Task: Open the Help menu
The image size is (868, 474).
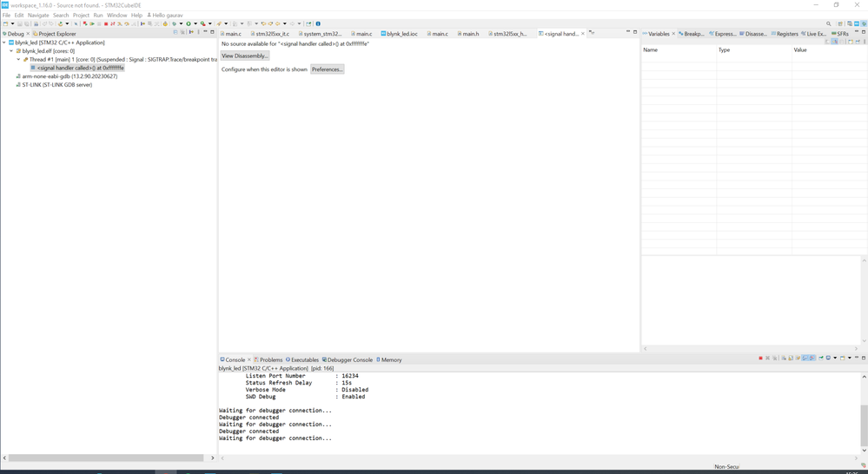Action: 136,15
